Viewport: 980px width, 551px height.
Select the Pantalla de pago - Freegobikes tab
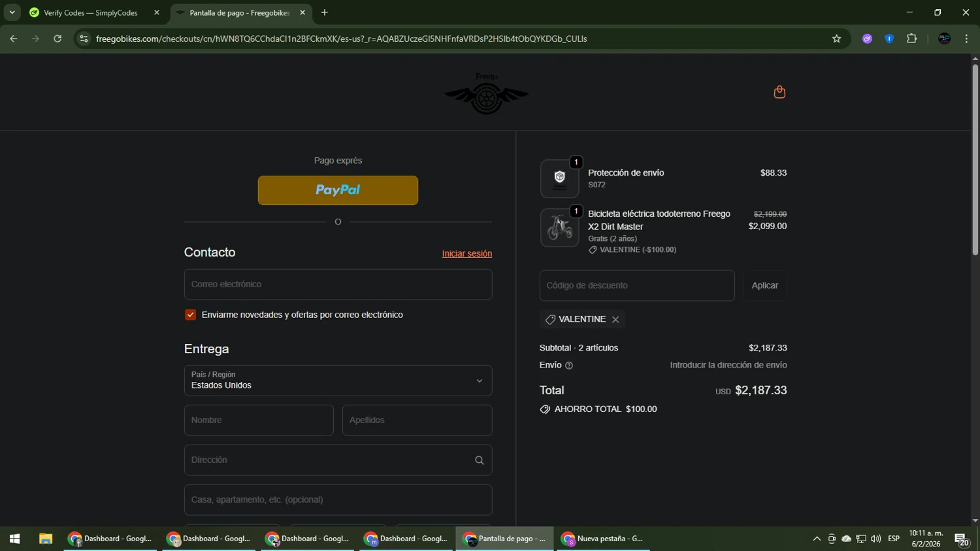coord(239,12)
